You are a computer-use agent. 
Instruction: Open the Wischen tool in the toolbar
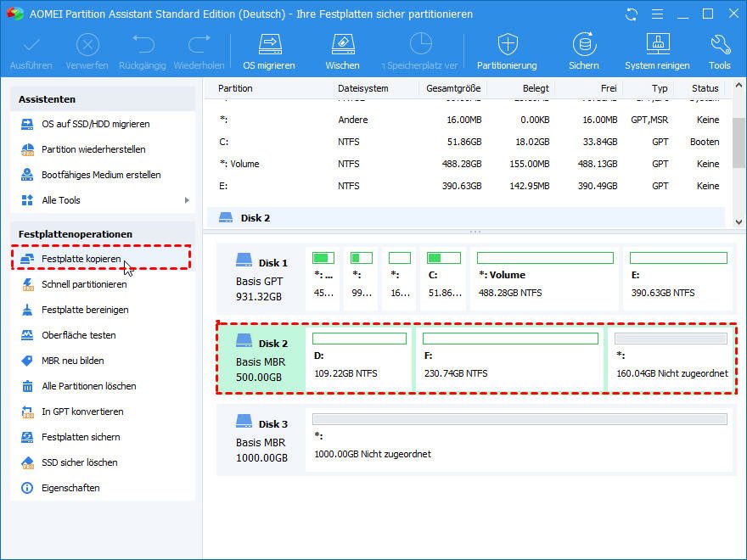pos(343,44)
